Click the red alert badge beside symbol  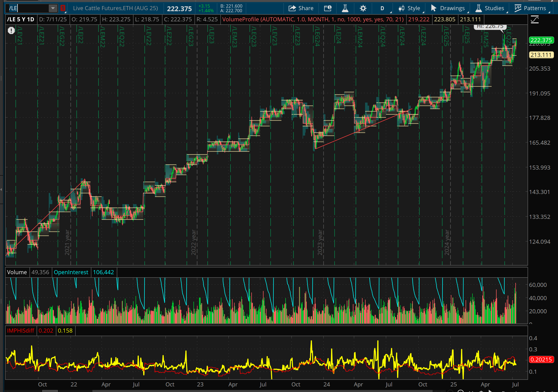point(63,8)
